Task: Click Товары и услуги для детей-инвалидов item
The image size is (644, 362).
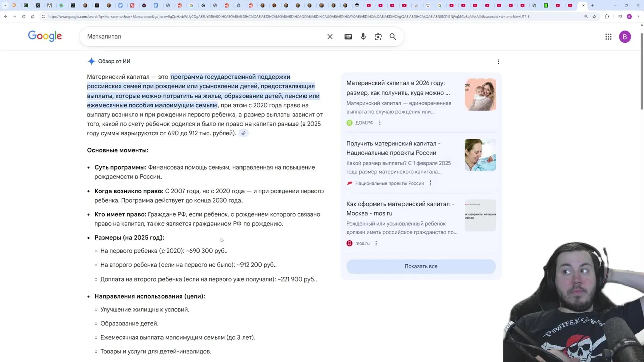Action: point(155,352)
